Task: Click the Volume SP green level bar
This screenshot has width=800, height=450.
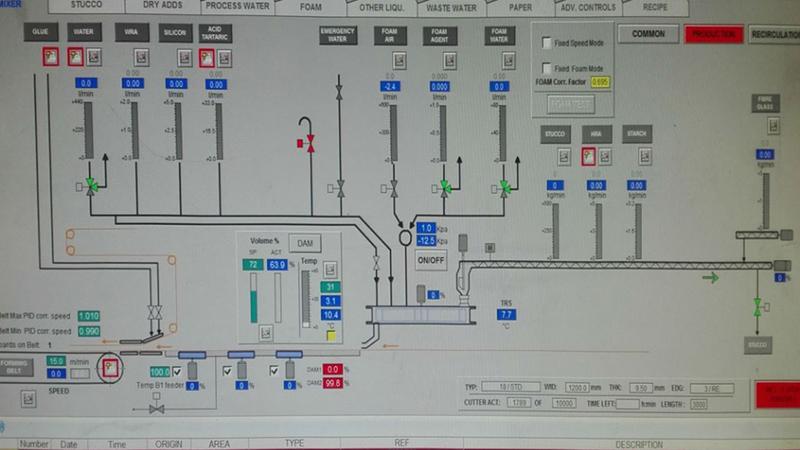Action: click(x=254, y=298)
